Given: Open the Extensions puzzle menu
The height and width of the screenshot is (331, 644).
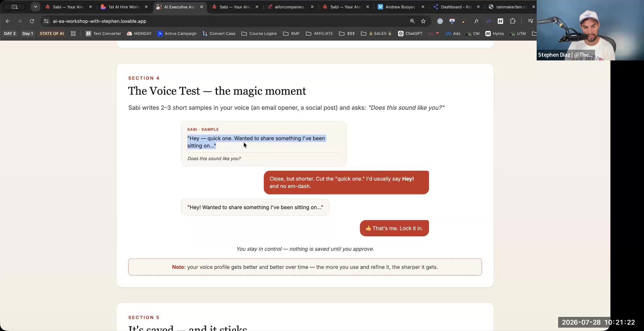Looking at the screenshot, I should (x=513, y=21).
